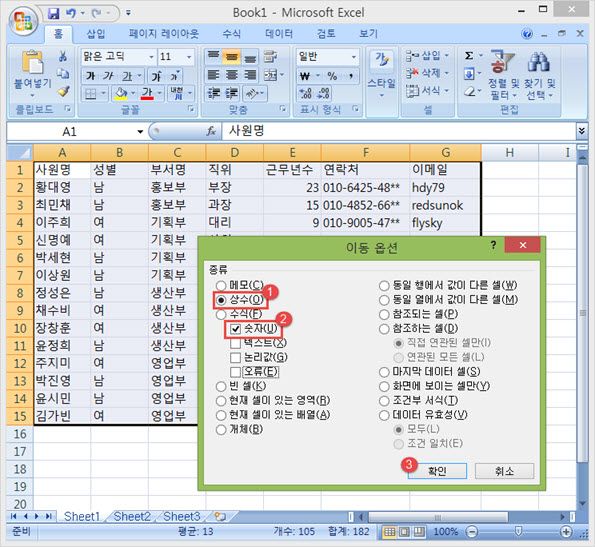Insert function using fx icon
595x547 pixels.
211,131
